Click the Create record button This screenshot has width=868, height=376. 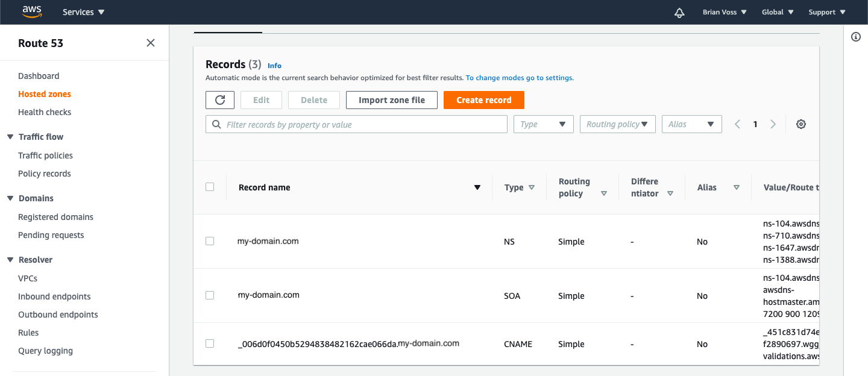click(x=484, y=100)
